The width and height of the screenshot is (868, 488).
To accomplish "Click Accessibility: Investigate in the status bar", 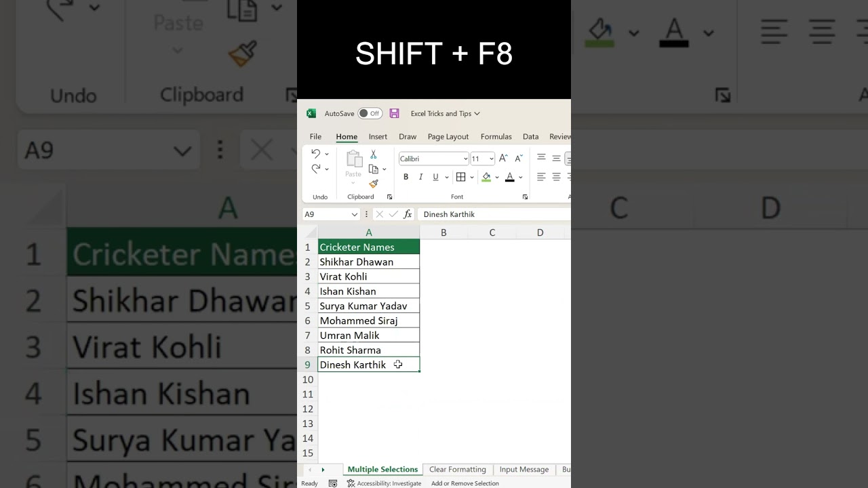I will (384, 483).
